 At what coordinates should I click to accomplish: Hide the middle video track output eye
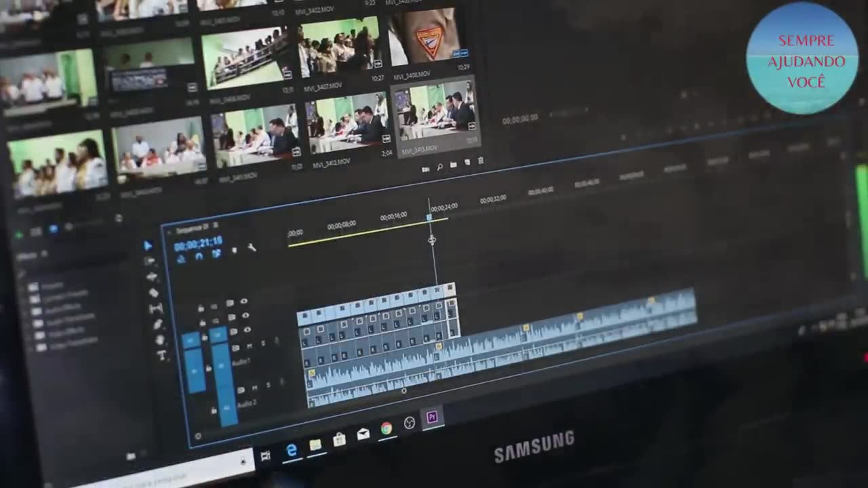click(x=245, y=315)
